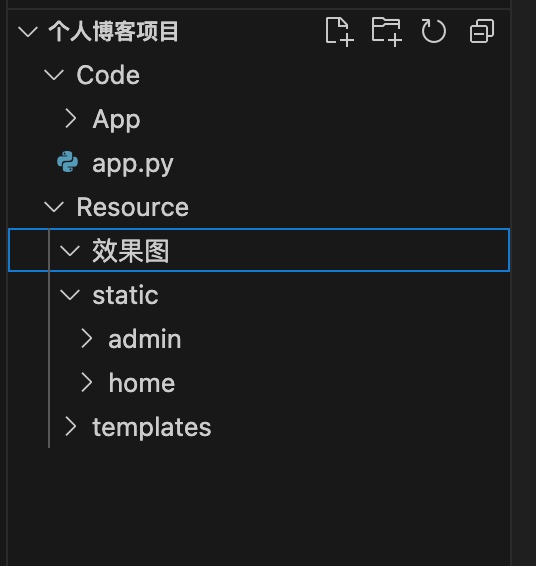Collapse the Resource folder chevron

pos(54,207)
